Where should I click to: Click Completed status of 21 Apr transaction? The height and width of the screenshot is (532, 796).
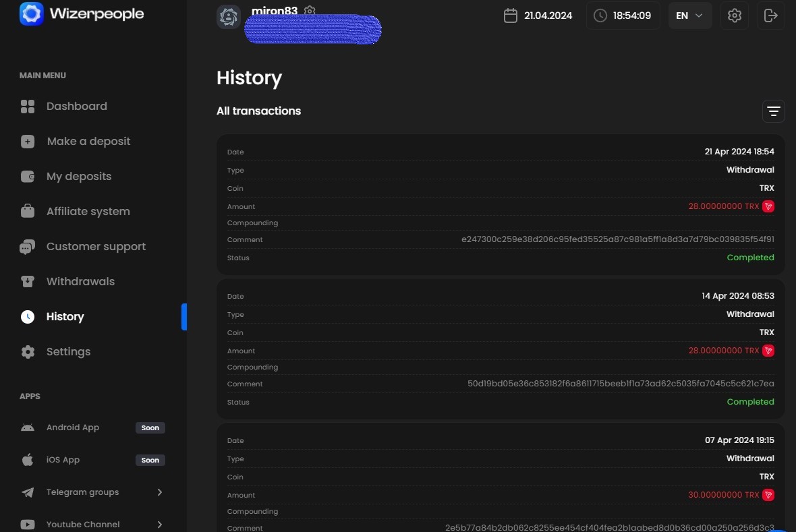[x=750, y=258]
